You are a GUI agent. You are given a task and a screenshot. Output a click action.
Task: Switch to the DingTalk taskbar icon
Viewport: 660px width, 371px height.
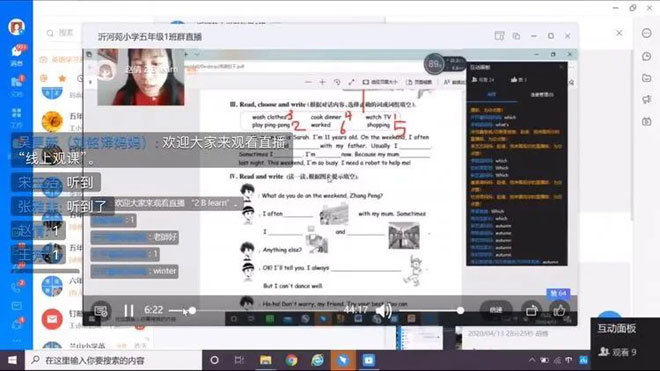[343, 360]
